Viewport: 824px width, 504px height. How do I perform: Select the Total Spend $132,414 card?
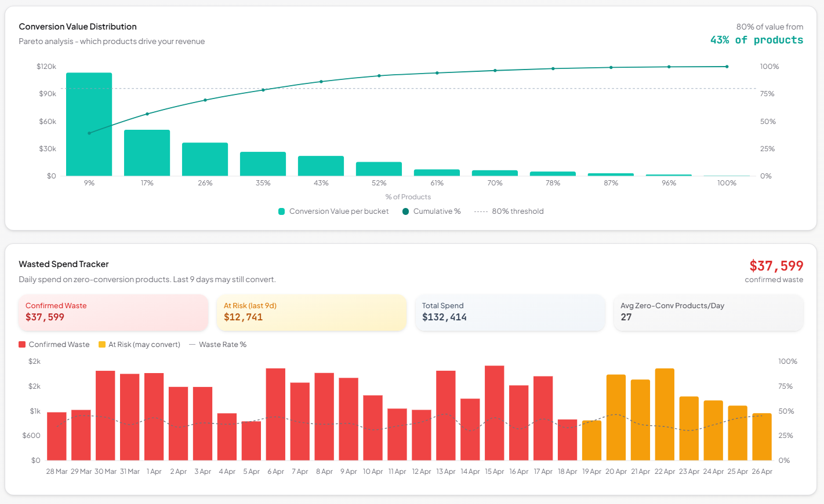coord(510,312)
